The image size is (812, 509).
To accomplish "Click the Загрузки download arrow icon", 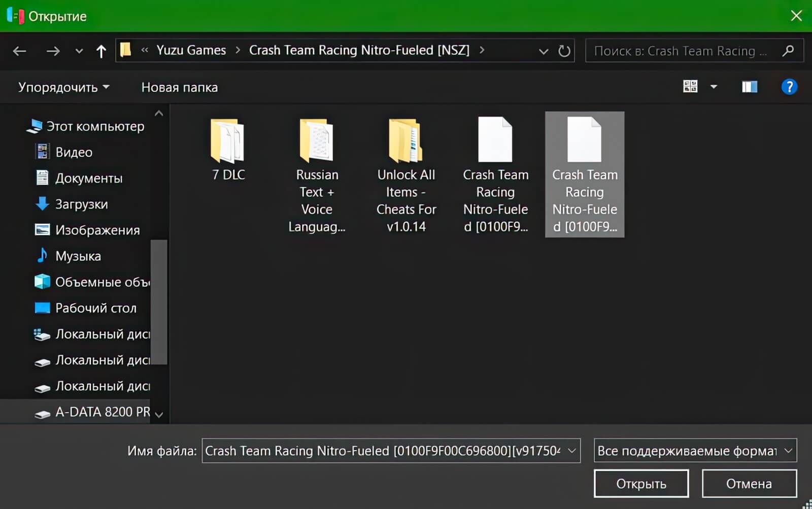I will coord(42,203).
